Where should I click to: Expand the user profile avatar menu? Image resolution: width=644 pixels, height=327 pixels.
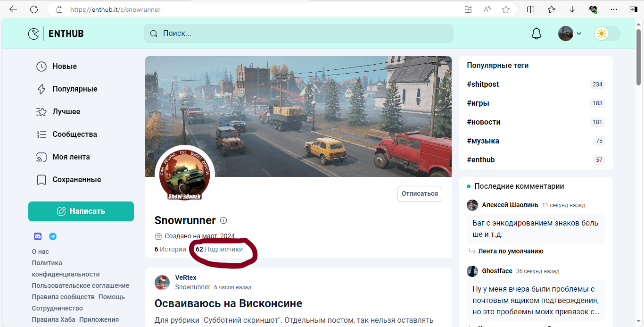point(570,34)
